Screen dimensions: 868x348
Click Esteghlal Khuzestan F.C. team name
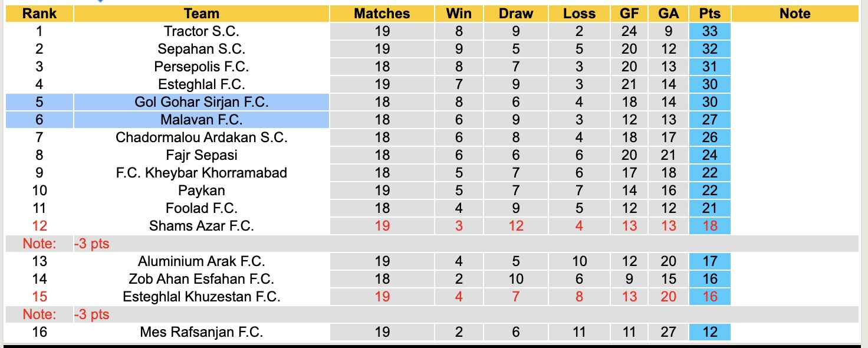tap(201, 297)
